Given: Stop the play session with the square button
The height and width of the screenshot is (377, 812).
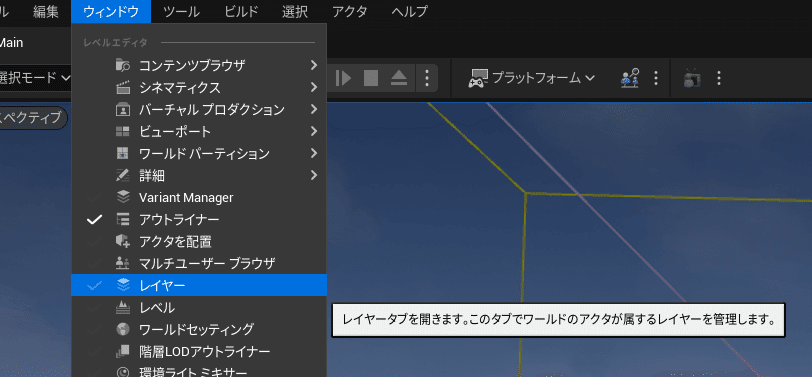Looking at the screenshot, I should point(371,78).
